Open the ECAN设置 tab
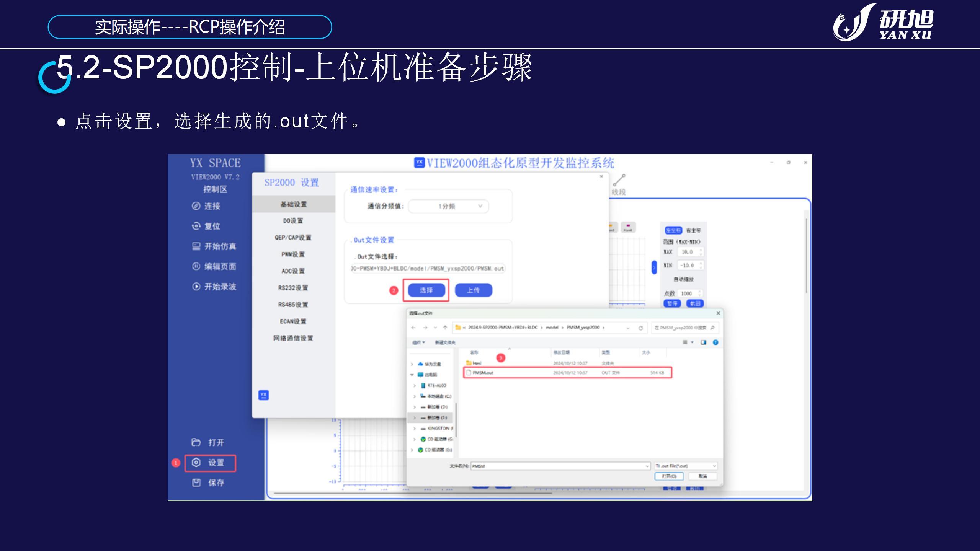Screen dimensions: 980x551 (x=294, y=321)
